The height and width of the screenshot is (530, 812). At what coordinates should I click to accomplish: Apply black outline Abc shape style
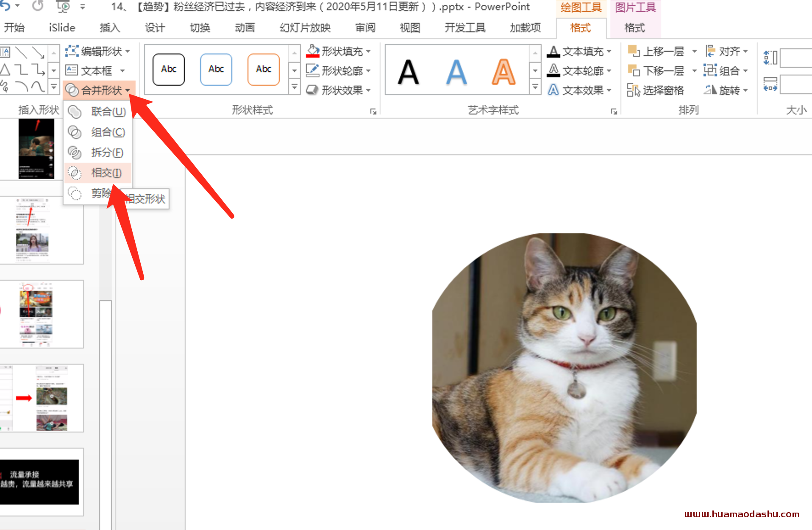pos(169,69)
